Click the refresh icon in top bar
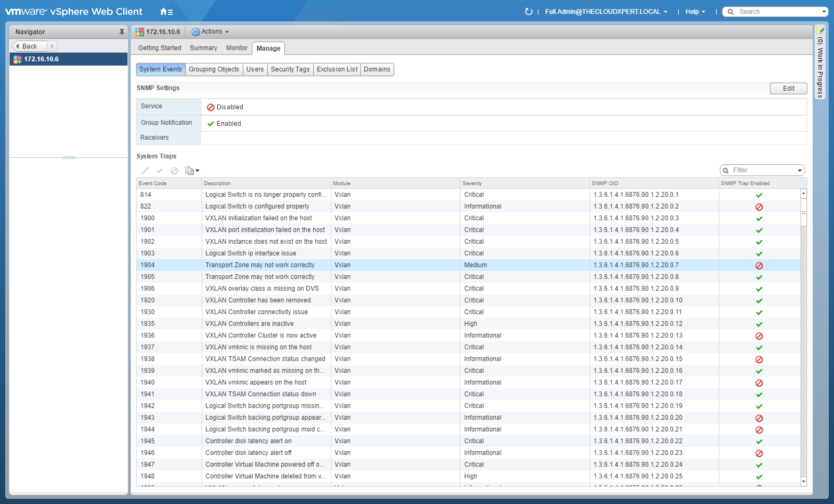Screen dimensions: 834x504 point(528,12)
